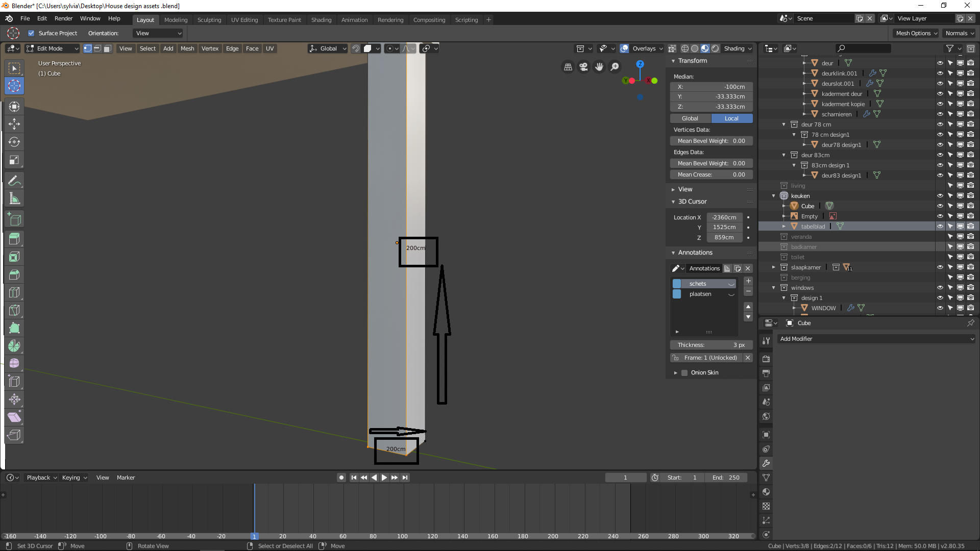Screen dimensions: 980x551
Task: Open the Render menu
Action: [x=63, y=18]
